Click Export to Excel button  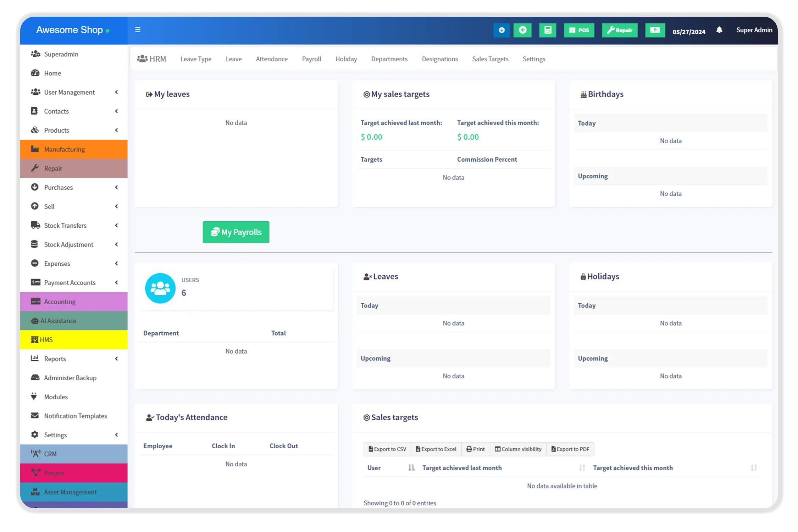pos(436,449)
